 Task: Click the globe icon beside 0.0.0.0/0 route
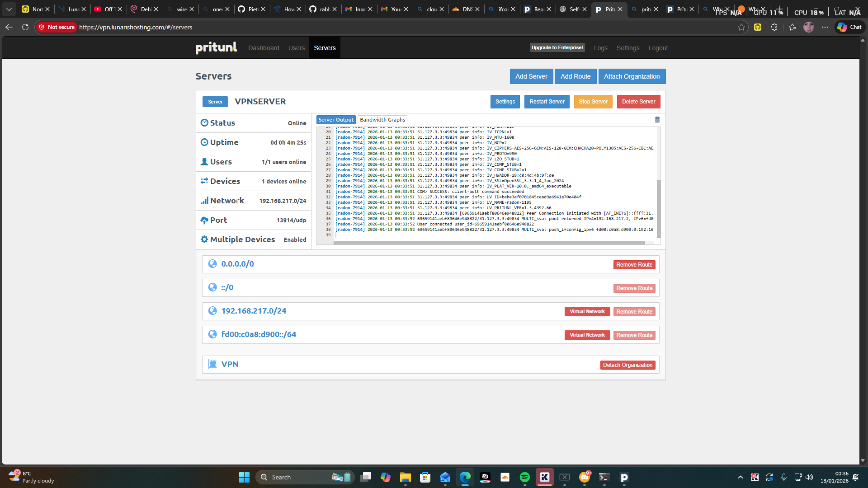212,264
